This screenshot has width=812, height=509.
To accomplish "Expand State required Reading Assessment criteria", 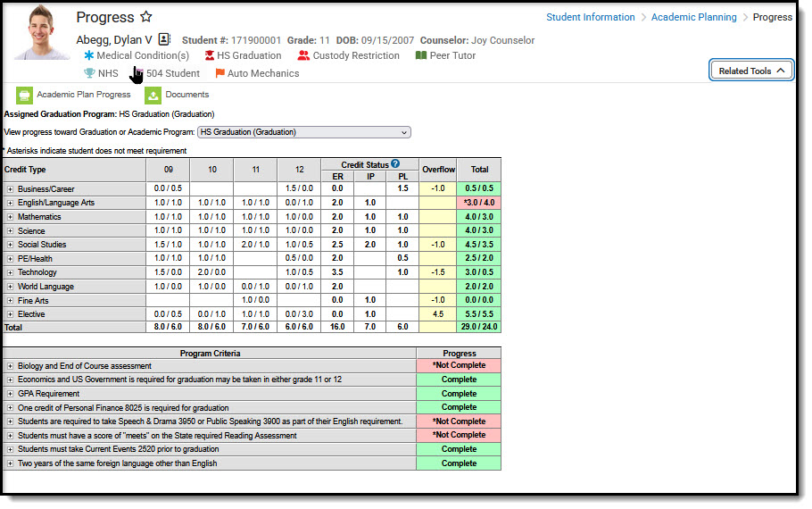I will 10,436.
